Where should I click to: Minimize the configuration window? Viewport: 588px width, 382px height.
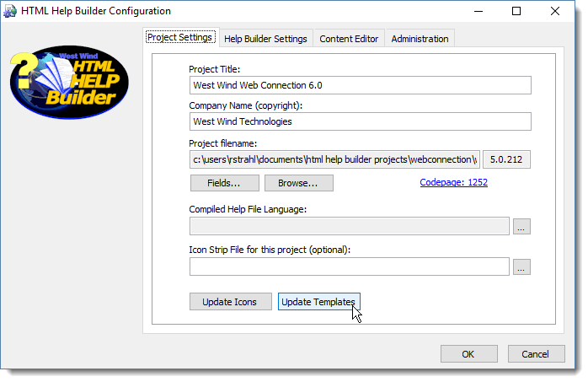tap(478, 11)
